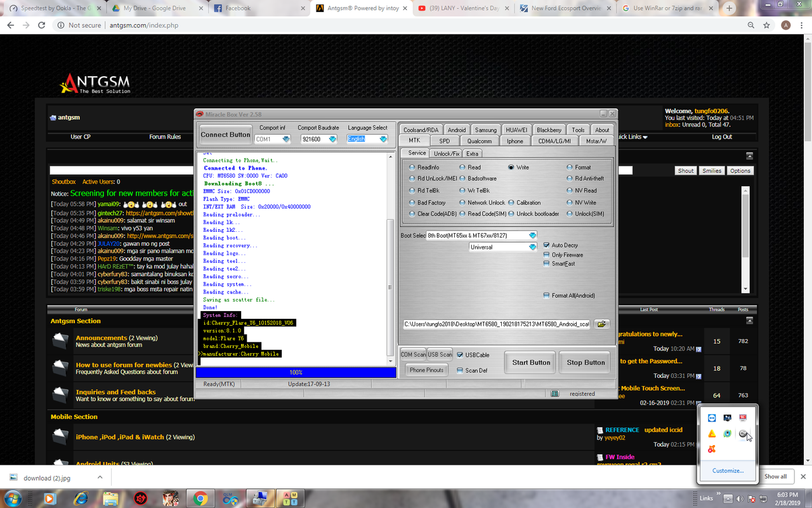The width and height of the screenshot is (812, 508).
Task: Click the red-black round taskbar icon
Action: pos(141,498)
